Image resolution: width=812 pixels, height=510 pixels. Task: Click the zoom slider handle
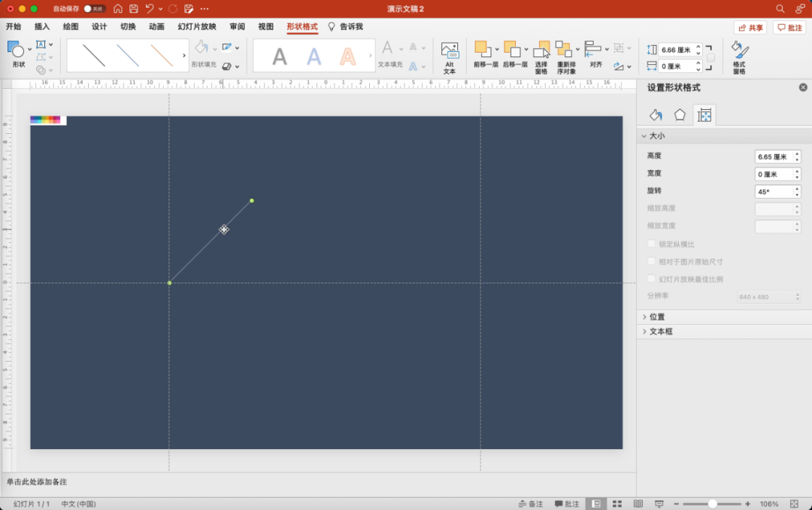pos(713,504)
